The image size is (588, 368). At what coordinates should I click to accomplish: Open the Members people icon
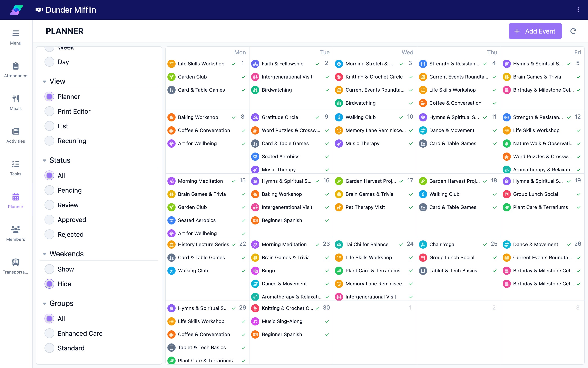point(16,230)
